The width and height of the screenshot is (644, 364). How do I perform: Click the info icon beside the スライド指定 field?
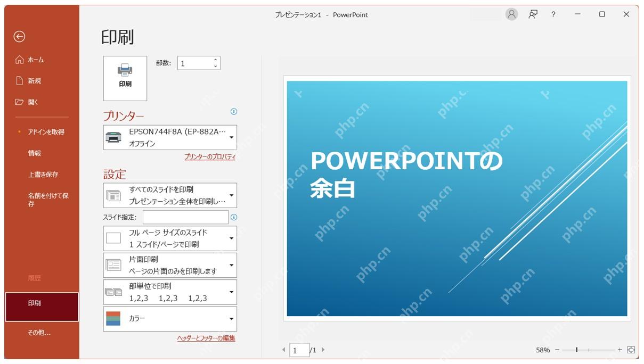tap(234, 217)
